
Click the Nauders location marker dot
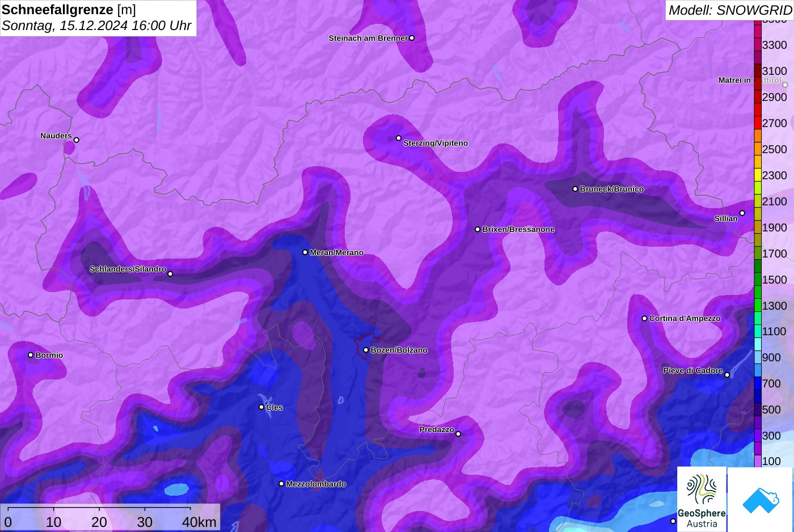[x=77, y=140]
